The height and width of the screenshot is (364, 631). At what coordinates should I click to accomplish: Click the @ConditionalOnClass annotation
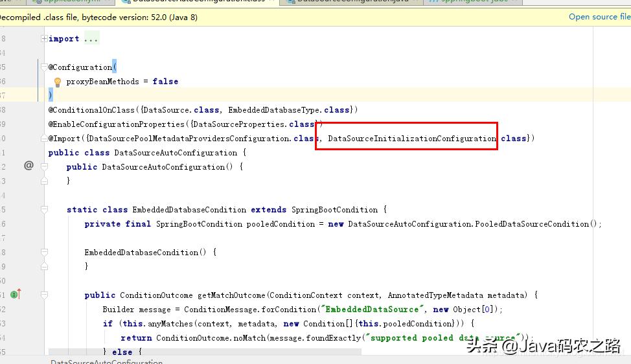(x=91, y=110)
